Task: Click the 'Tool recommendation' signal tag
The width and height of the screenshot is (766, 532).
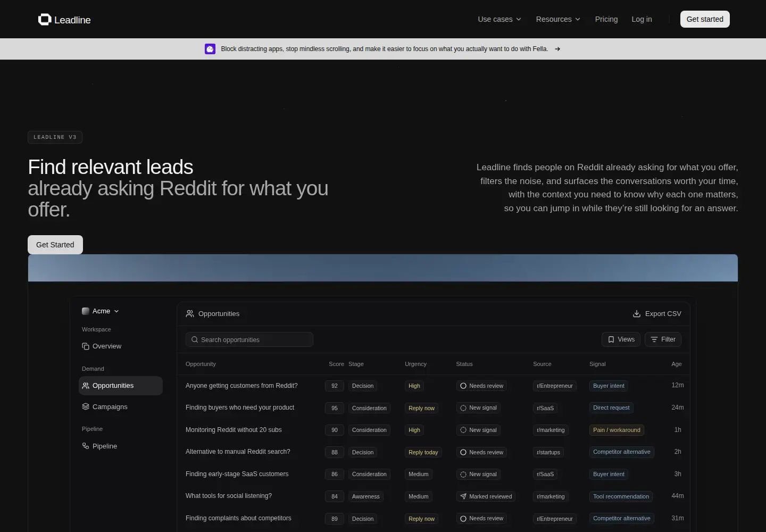Action: 621,496
